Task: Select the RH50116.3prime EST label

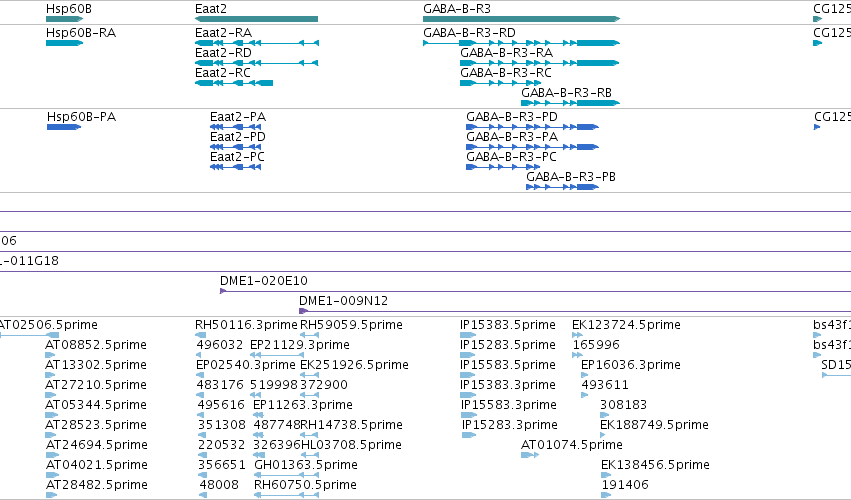Action: [246, 325]
